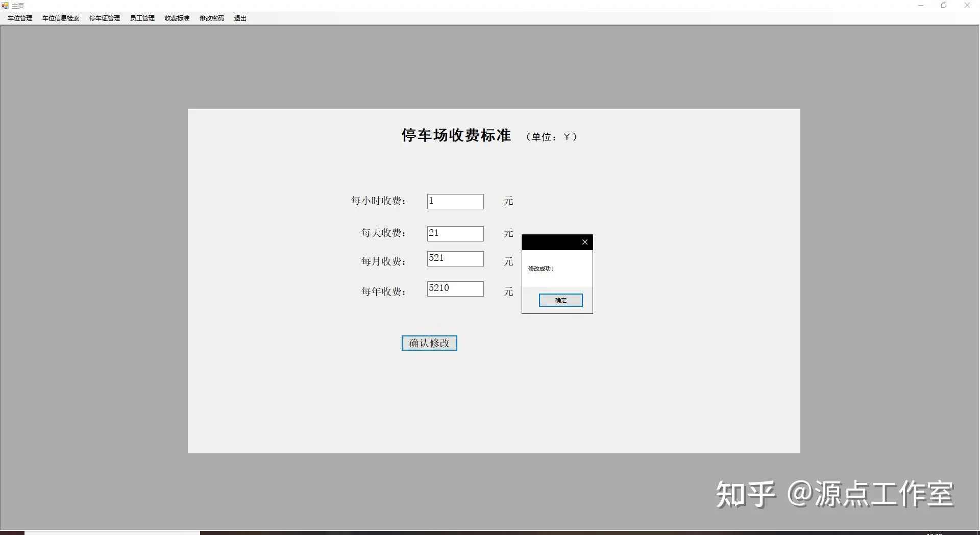Image resolution: width=980 pixels, height=535 pixels.
Task: Minimize the 主页 window
Action: (921, 6)
